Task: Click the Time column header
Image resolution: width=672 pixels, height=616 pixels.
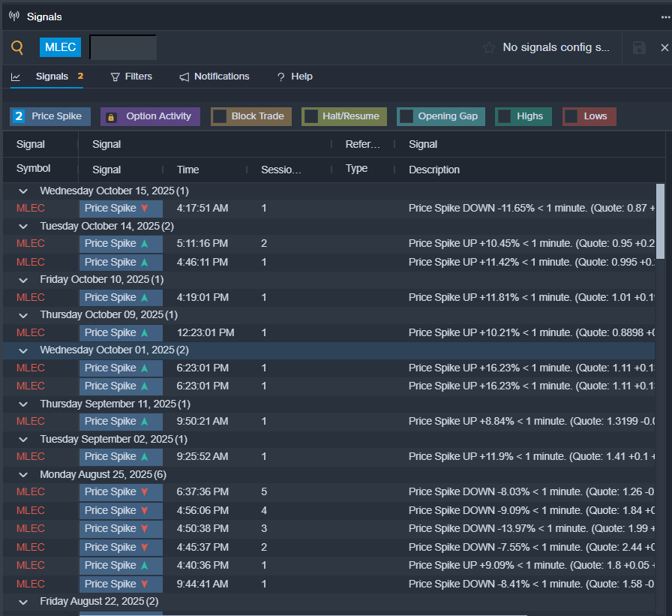Action: (x=187, y=170)
